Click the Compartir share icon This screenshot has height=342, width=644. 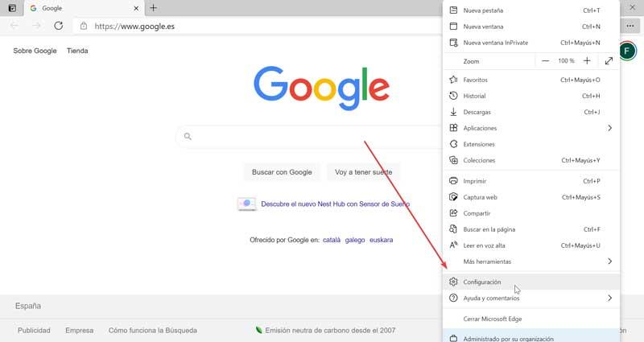pyautogui.click(x=453, y=213)
